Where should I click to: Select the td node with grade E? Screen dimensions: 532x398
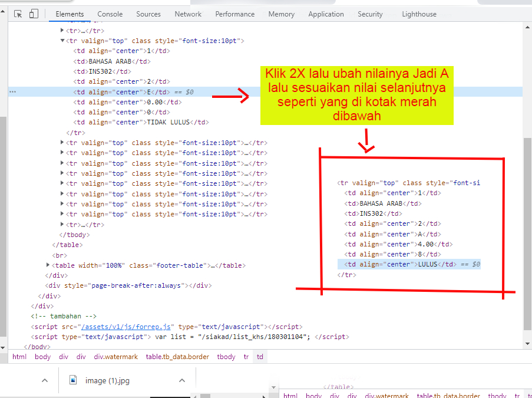121,92
